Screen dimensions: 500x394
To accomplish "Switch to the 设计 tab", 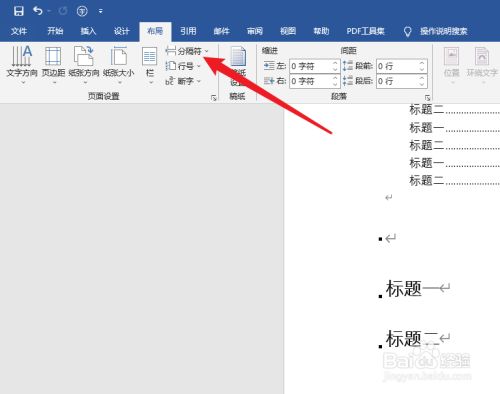I will click(122, 31).
